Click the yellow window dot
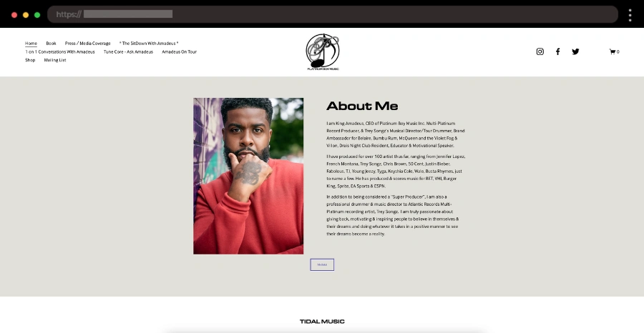 [x=26, y=15]
